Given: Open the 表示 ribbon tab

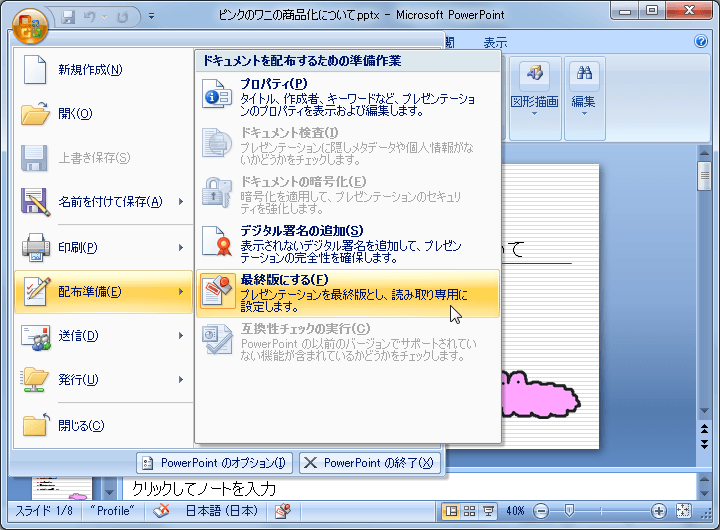Looking at the screenshot, I should [x=495, y=43].
